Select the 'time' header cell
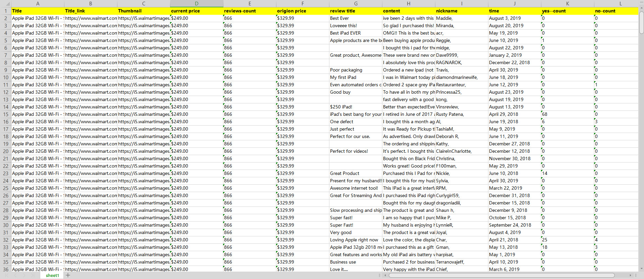The image size is (644, 279). tap(515, 11)
